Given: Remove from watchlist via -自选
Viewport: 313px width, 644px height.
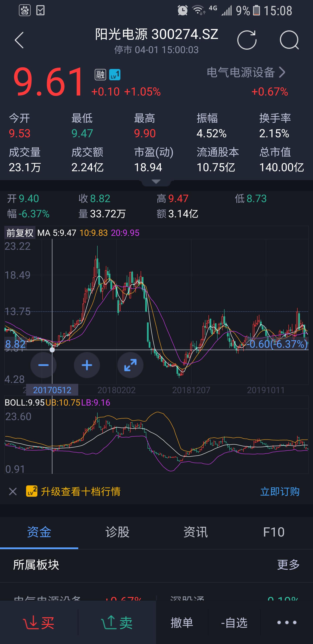Looking at the screenshot, I should coord(234,622).
